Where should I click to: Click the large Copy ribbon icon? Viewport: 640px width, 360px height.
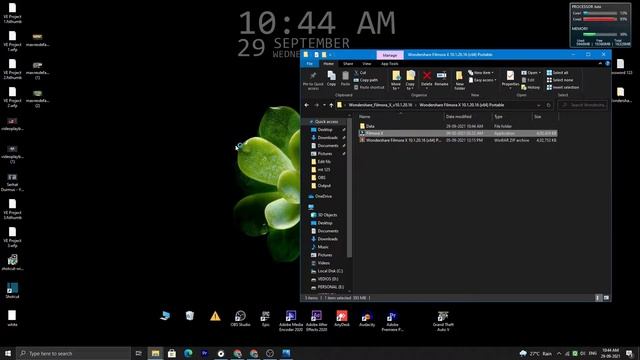click(x=331, y=78)
